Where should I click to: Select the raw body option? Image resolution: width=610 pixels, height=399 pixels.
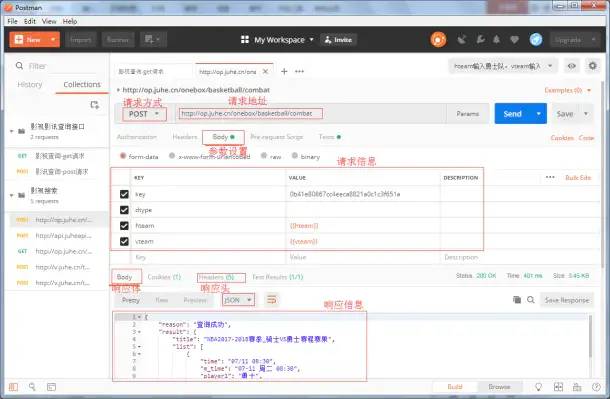pos(264,156)
